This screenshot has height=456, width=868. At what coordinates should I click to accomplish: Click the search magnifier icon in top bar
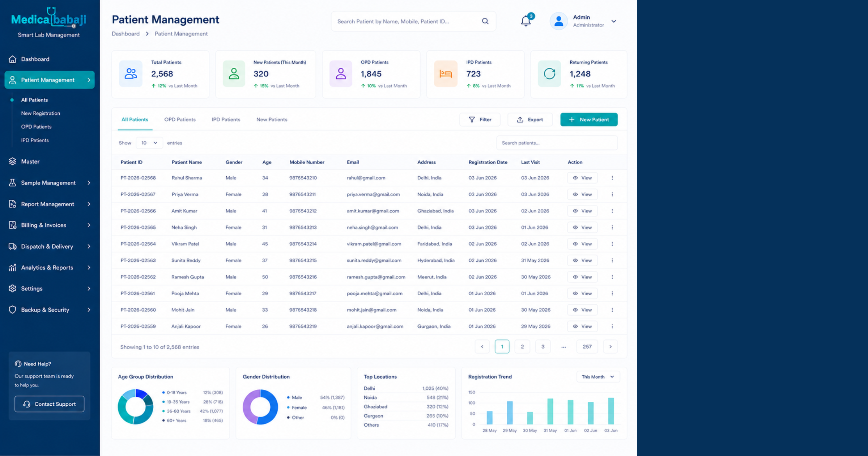[485, 21]
